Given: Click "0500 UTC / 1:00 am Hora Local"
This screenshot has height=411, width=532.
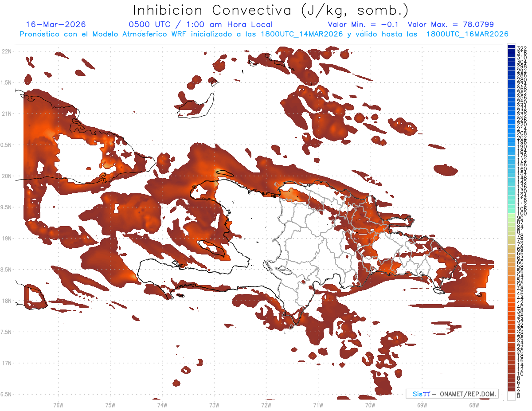Looking at the screenshot, I should tap(201, 24).
